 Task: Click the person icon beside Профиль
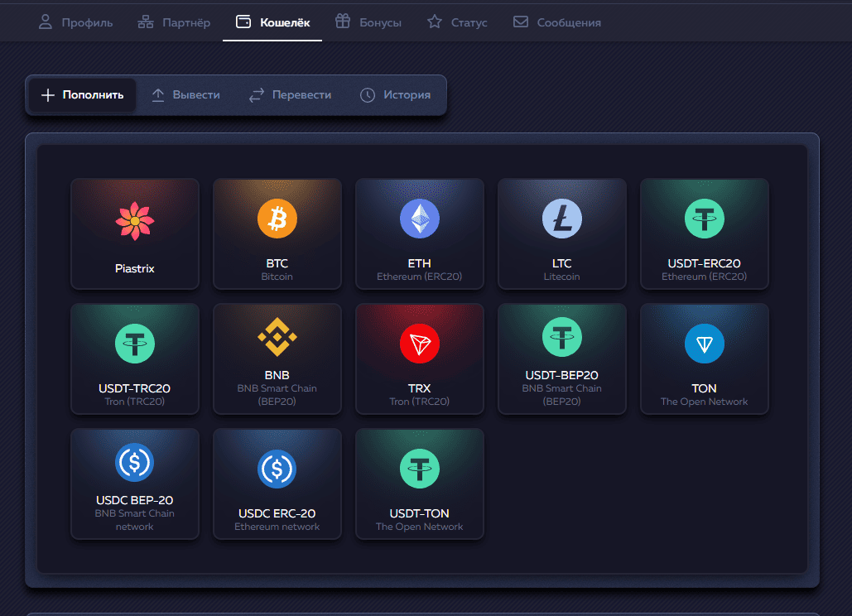45,22
